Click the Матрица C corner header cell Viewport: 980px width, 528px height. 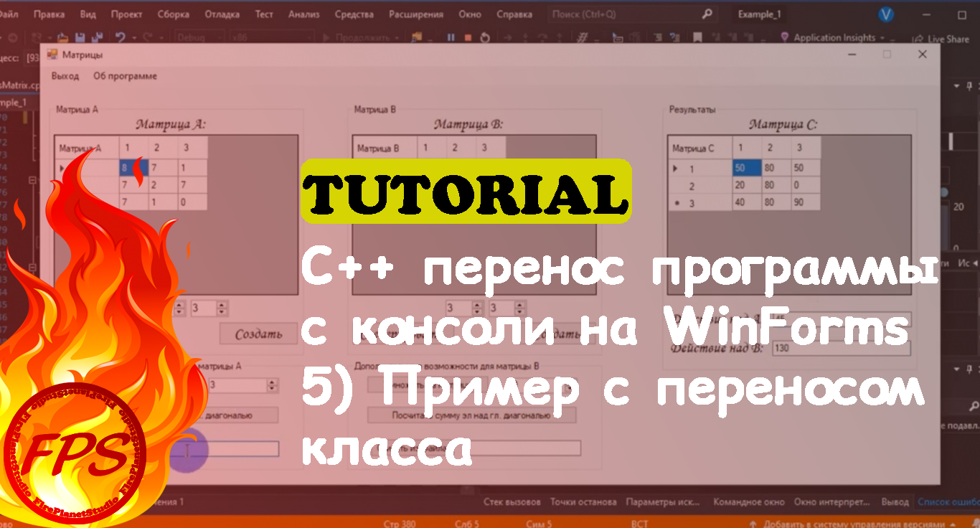(x=700, y=148)
